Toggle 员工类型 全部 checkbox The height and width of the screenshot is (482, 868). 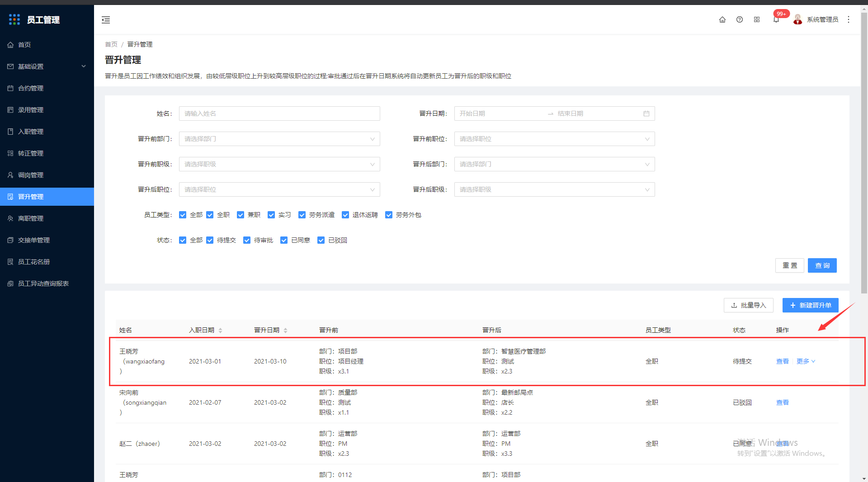click(x=183, y=215)
